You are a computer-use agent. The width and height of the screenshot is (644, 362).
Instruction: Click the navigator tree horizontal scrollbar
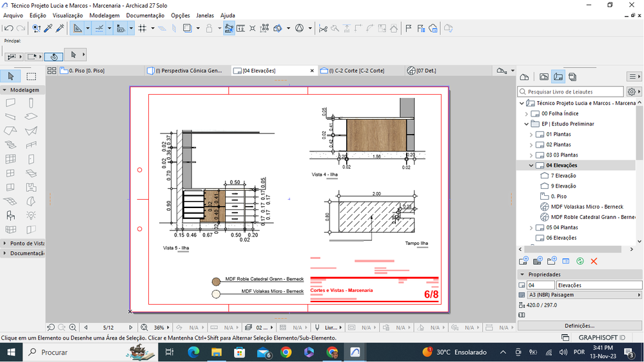click(x=572, y=249)
